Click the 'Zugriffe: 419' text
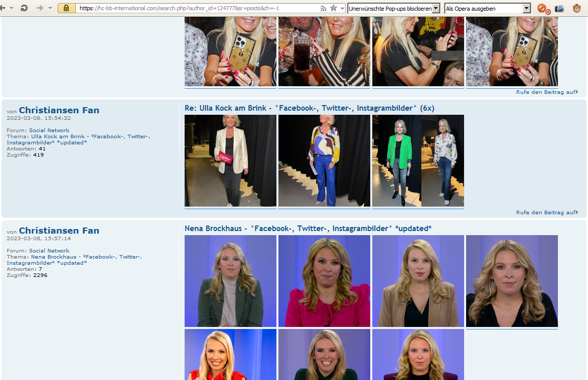This screenshot has width=588, height=380. (25, 155)
